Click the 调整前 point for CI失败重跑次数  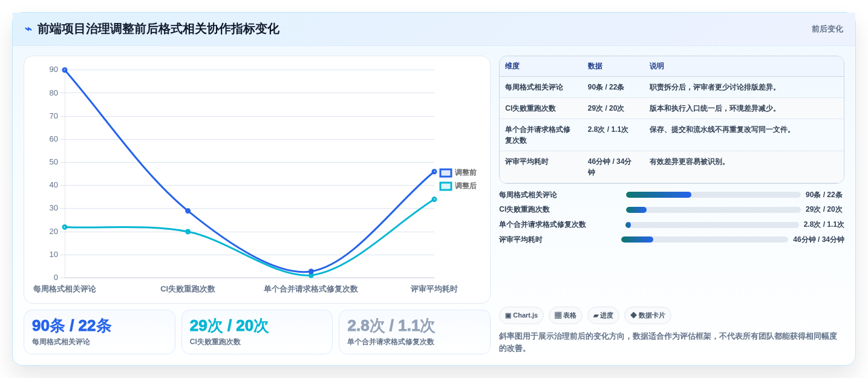188,211
